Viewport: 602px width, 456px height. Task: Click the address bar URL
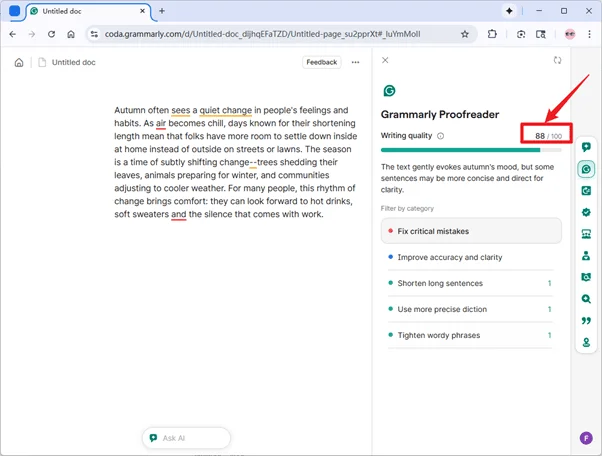tap(263, 34)
